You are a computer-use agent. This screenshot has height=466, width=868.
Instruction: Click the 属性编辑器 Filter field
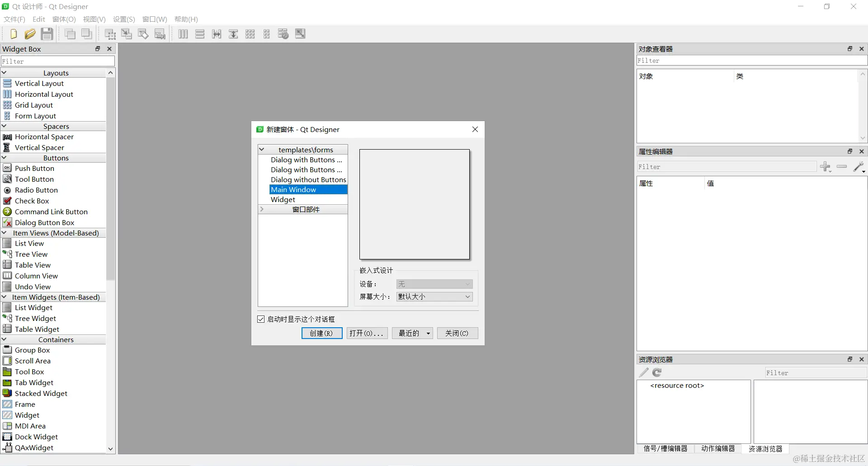click(726, 167)
